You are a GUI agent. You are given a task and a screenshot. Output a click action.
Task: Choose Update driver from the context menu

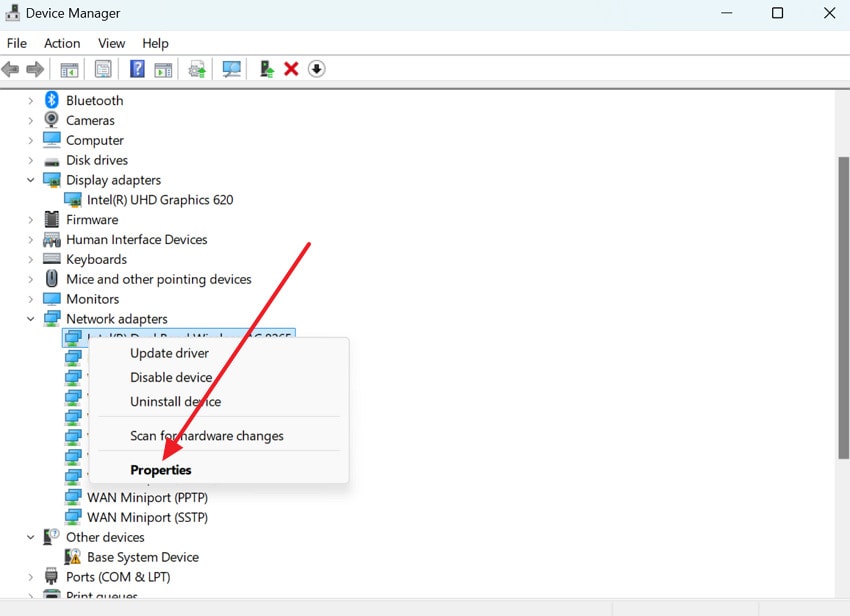[x=169, y=353]
